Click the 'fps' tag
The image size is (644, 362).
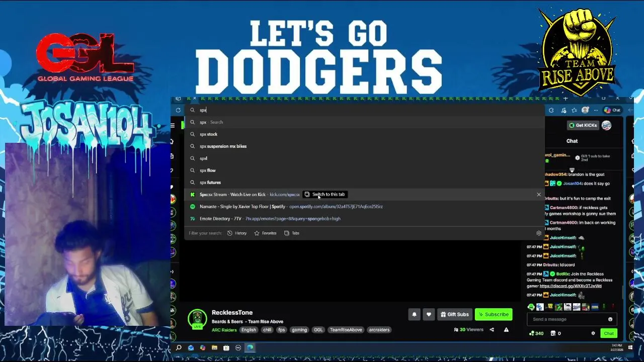coord(282,330)
